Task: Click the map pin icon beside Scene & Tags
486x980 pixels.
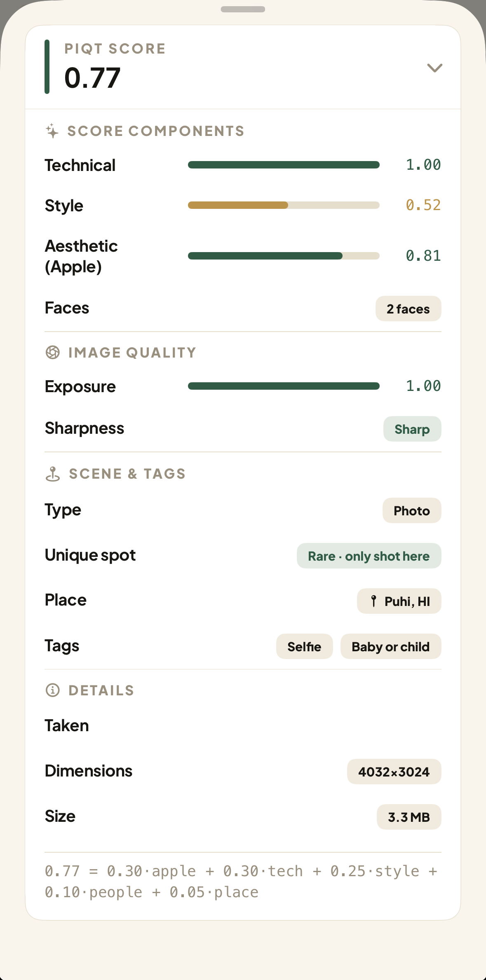Action: 52,474
